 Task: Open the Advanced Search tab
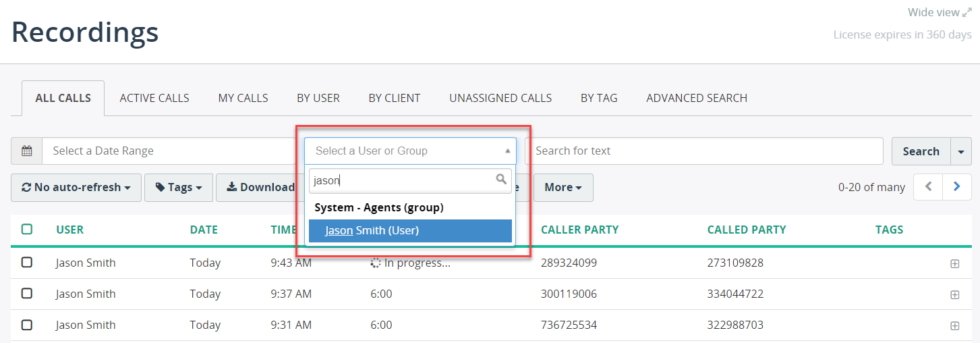pos(697,98)
